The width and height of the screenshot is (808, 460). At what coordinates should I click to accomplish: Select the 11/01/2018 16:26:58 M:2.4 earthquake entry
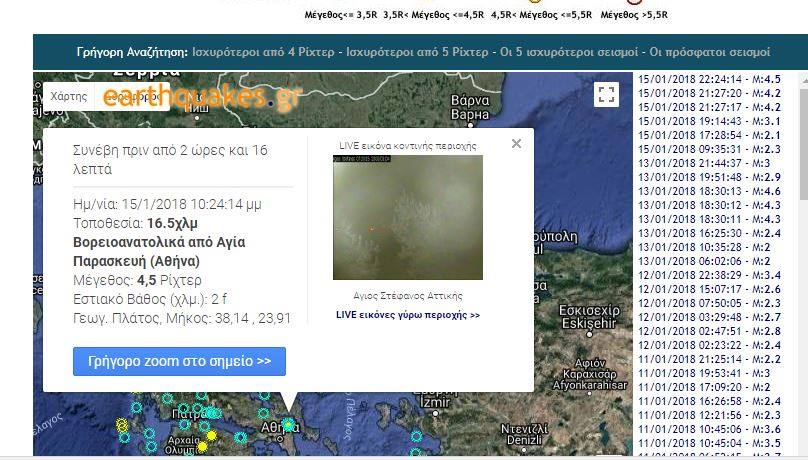711,401
